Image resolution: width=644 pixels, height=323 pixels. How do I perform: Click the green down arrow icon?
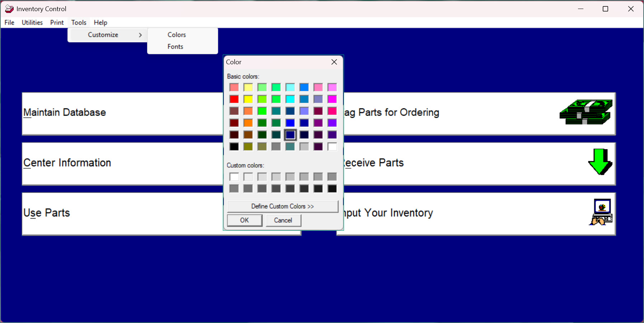pyautogui.click(x=600, y=162)
